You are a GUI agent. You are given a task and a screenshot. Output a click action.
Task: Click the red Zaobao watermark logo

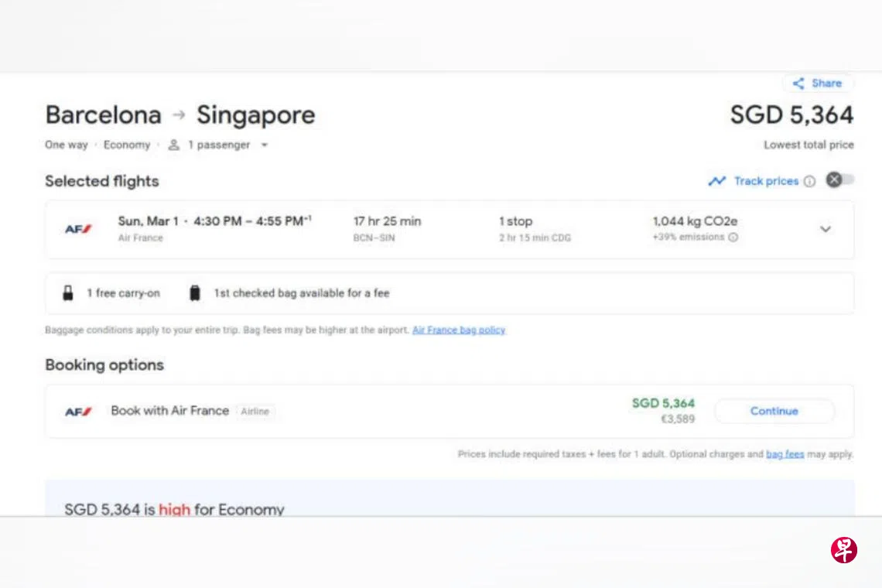[843, 549]
